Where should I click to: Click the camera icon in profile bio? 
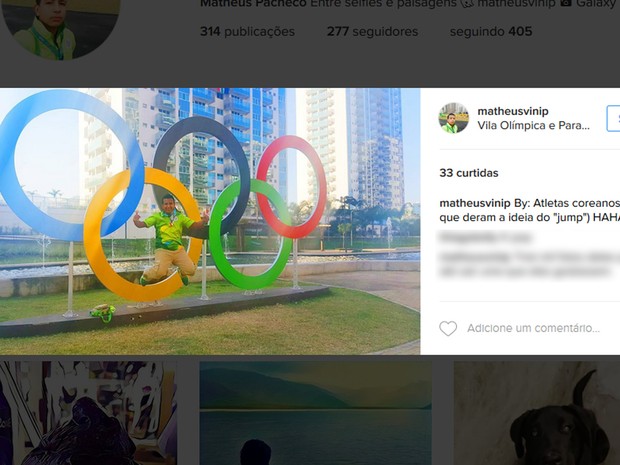566,3
